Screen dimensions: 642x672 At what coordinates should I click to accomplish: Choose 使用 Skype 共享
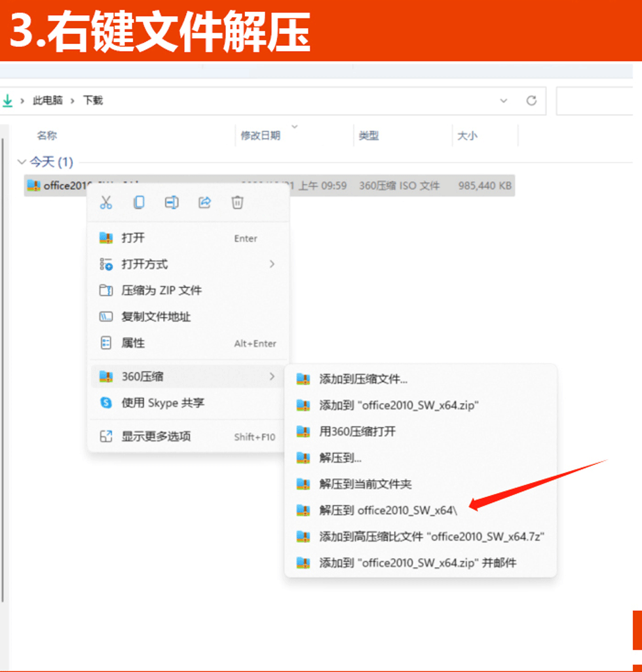click(x=189, y=403)
